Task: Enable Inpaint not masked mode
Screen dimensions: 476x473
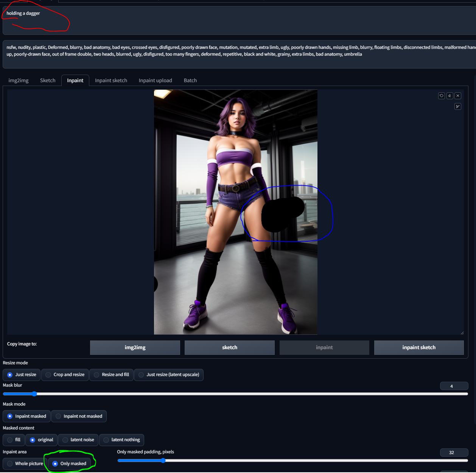Action: (x=79, y=416)
